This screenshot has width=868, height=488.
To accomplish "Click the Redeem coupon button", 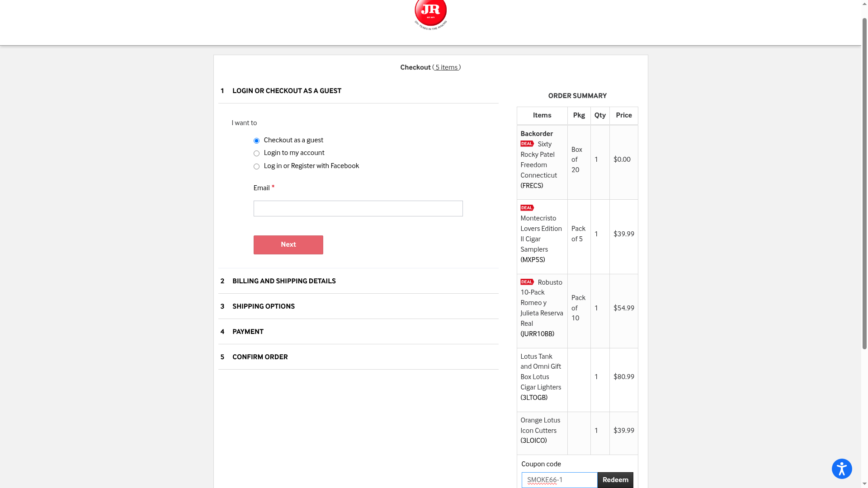I will 615,480.
